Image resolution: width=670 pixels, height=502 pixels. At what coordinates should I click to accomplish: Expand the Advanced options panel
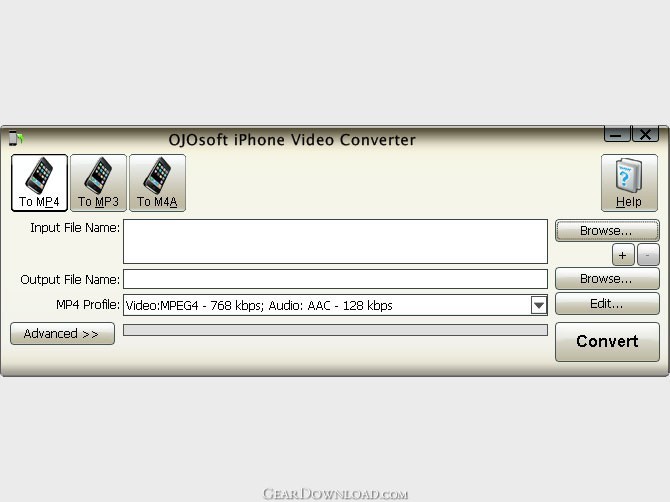[x=62, y=333]
